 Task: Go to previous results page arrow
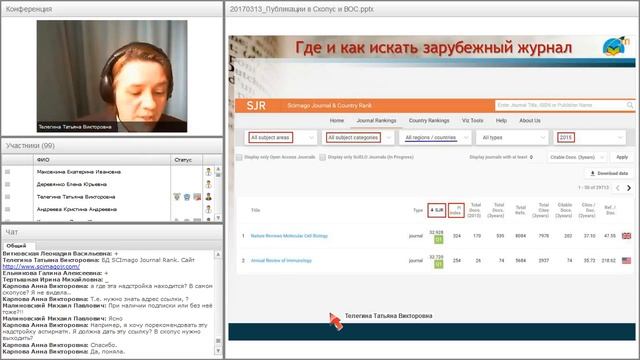pos(618,188)
